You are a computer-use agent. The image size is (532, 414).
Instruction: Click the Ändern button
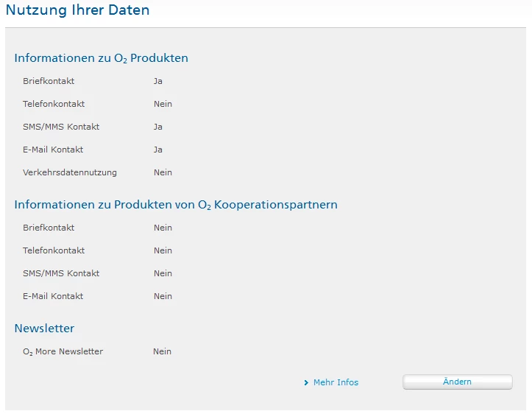coord(457,382)
